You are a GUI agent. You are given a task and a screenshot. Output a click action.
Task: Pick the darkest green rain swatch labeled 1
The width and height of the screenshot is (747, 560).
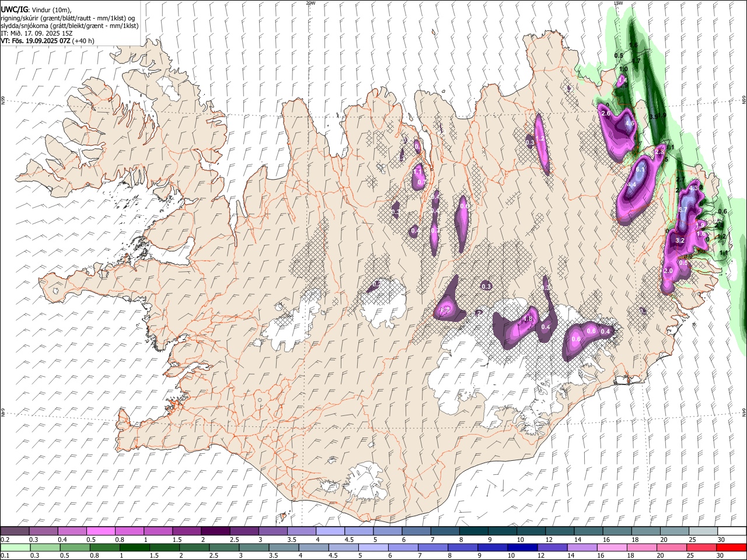point(134,548)
